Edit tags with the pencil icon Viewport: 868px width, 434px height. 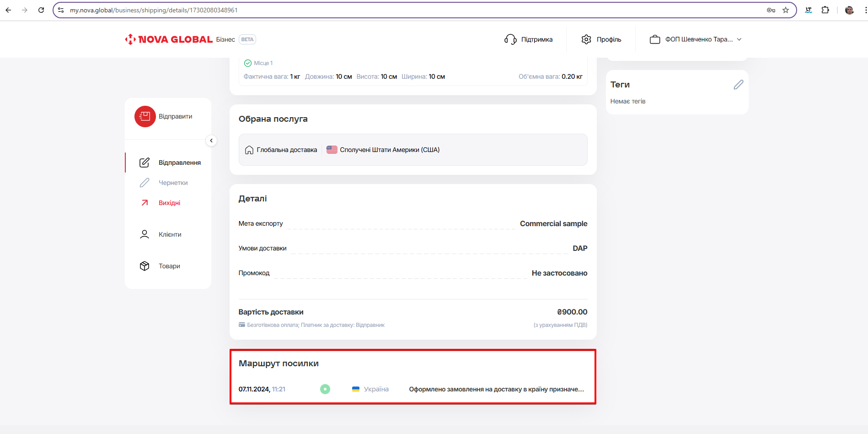click(738, 85)
